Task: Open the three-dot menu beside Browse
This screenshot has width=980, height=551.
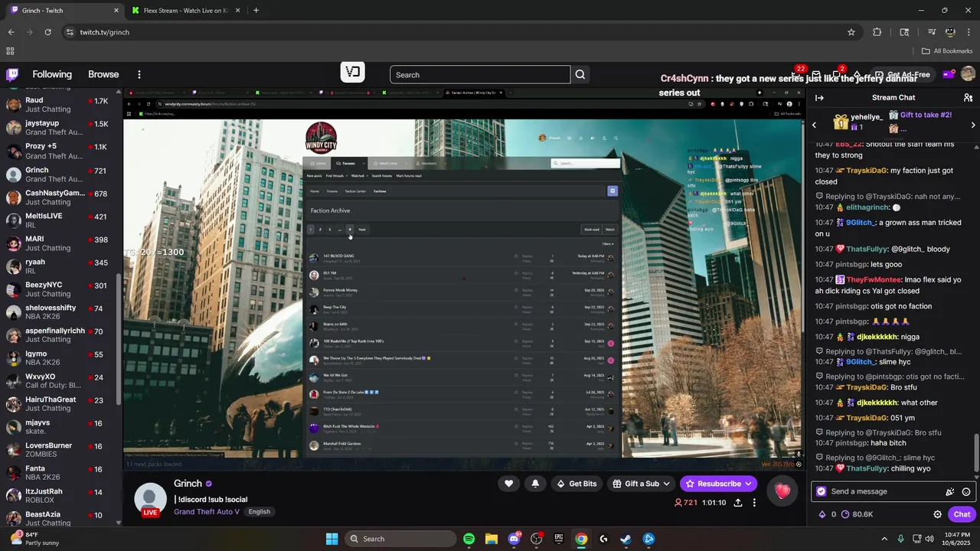Action: (139, 74)
